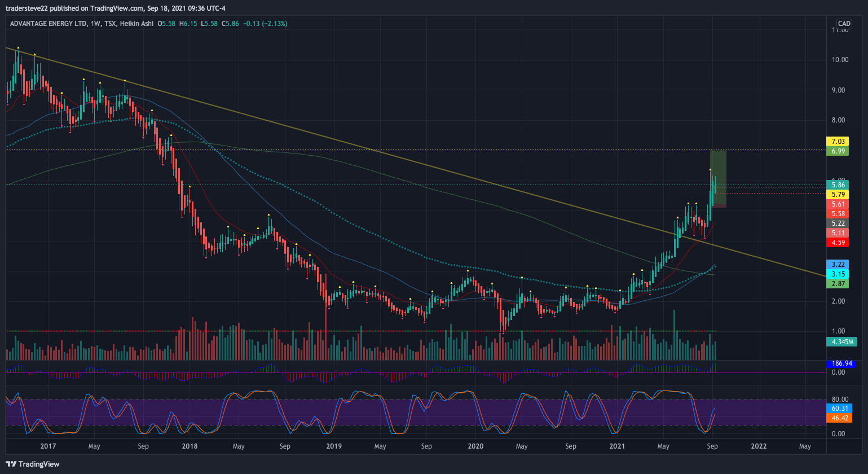Click the high value H6.15
The image size is (868, 474).
click(x=188, y=24)
